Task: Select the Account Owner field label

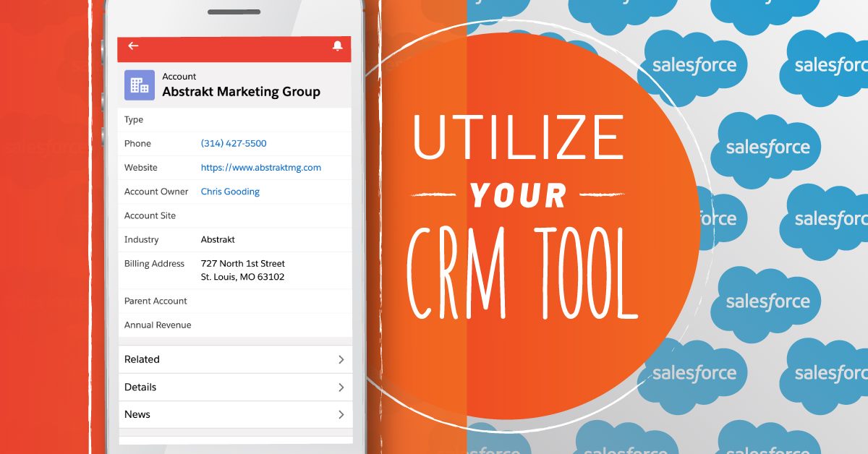Action: point(156,192)
